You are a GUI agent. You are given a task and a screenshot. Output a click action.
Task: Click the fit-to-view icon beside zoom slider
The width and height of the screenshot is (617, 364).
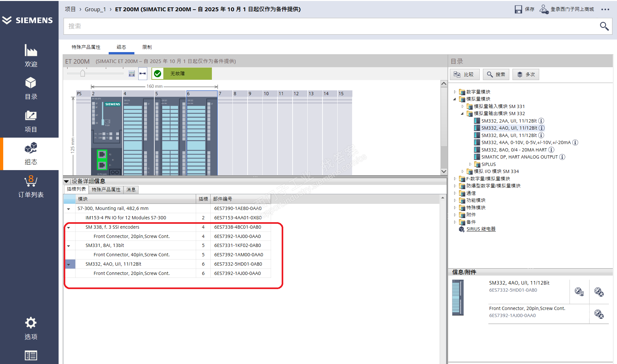[x=132, y=74]
